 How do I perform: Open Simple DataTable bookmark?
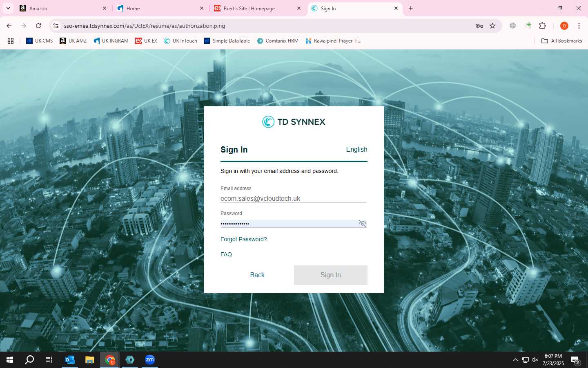coord(227,41)
